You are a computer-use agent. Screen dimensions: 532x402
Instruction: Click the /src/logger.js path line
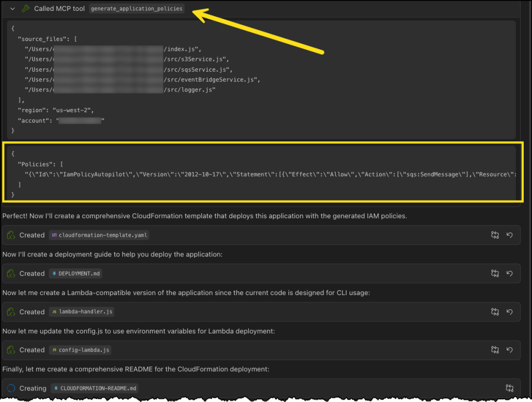tap(120, 89)
